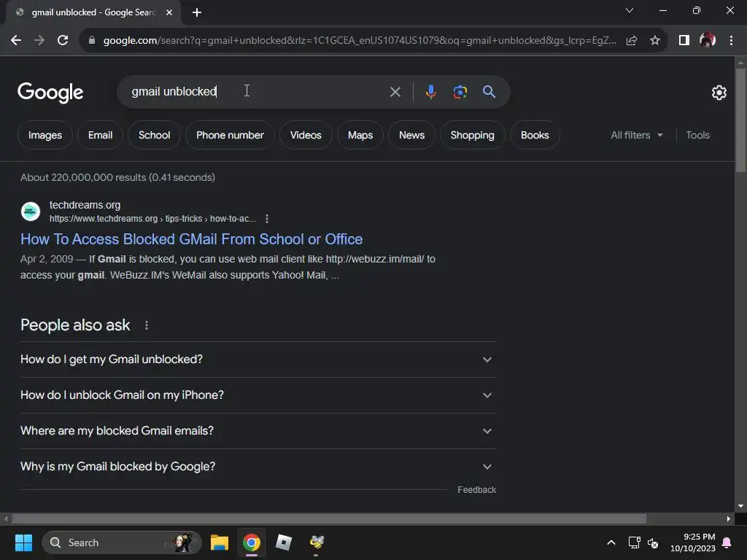Image resolution: width=747 pixels, height=560 pixels.
Task: Open Roblox from the taskbar
Action: (x=284, y=542)
